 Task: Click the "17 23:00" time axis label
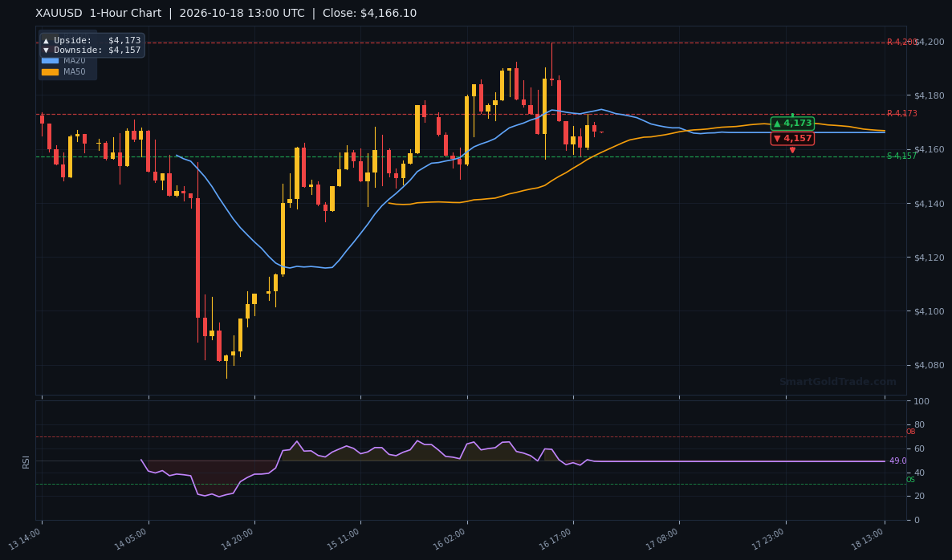tap(769, 539)
